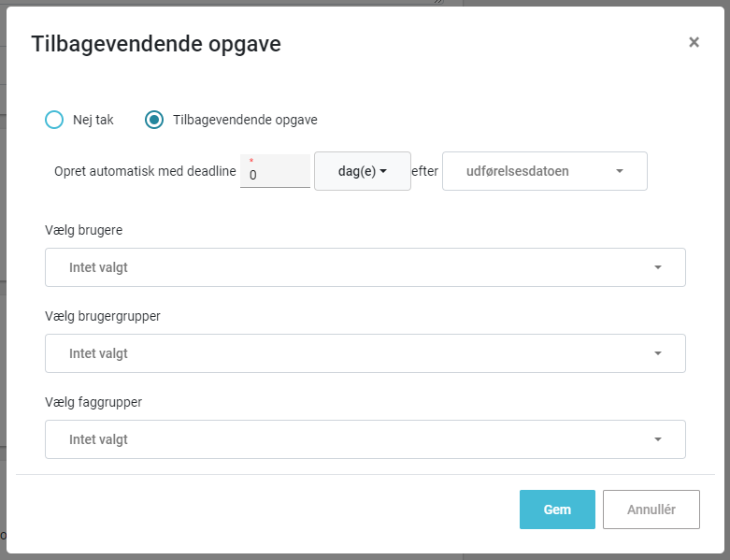This screenshot has height=560, width=730.
Task: Click the Tilbagevendende opgave radio label text
Action: coord(245,120)
